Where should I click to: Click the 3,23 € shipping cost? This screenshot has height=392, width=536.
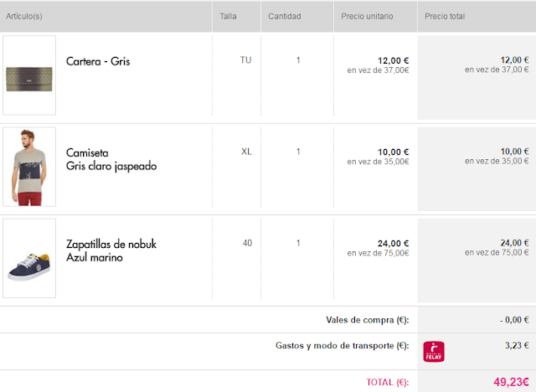click(x=517, y=344)
